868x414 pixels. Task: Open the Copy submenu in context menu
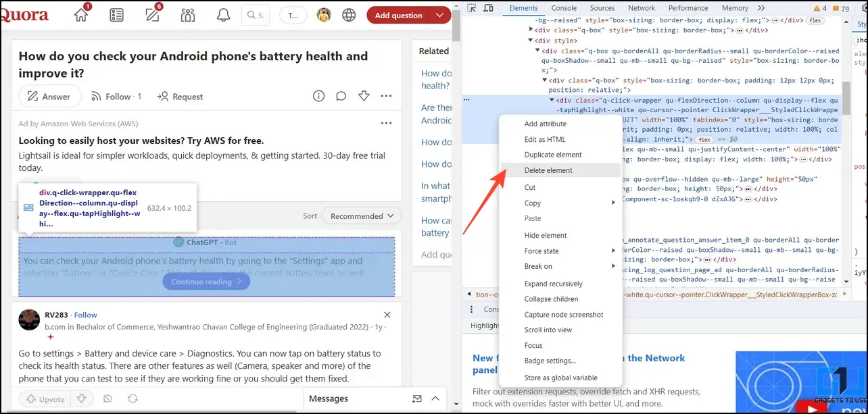[560, 203]
